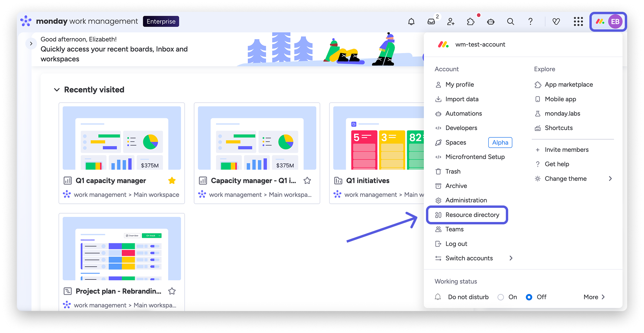Viewport: 644px width, 333px height.
Task: Open Spaces
Action: (456, 143)
